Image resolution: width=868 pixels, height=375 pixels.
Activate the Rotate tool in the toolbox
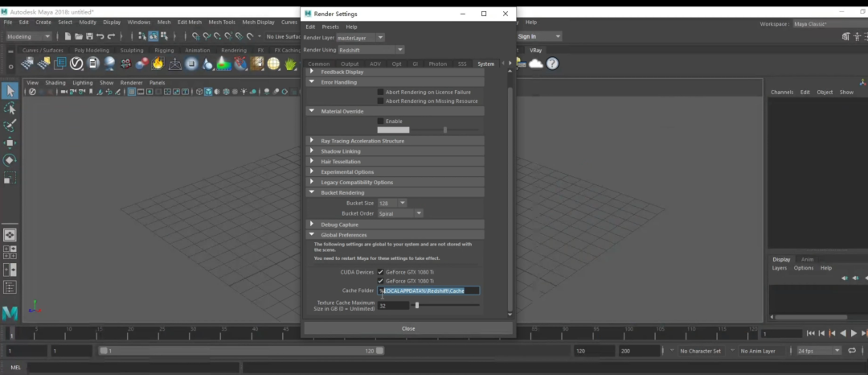(x=10, y=160)
